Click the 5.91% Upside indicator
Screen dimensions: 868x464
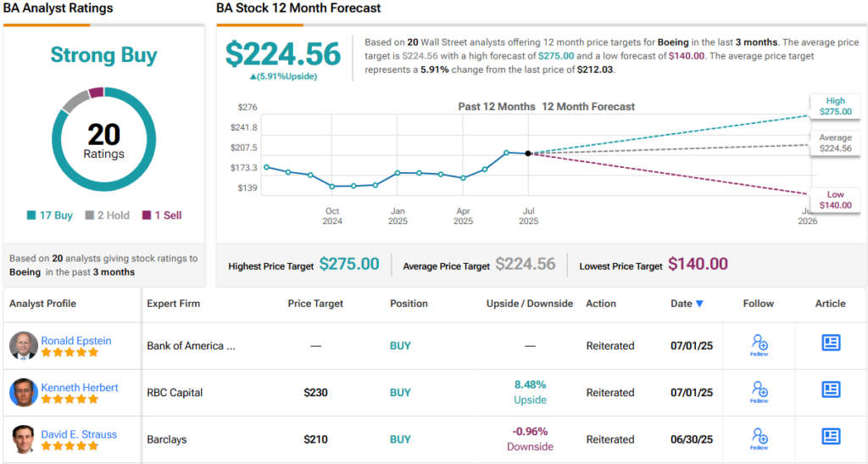coord(283,76)
